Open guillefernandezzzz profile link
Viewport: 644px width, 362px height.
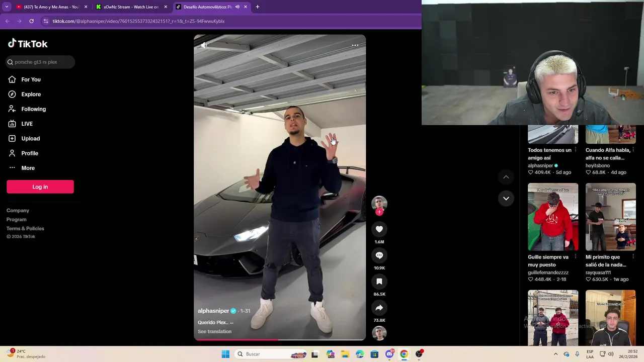pos(548,273)
